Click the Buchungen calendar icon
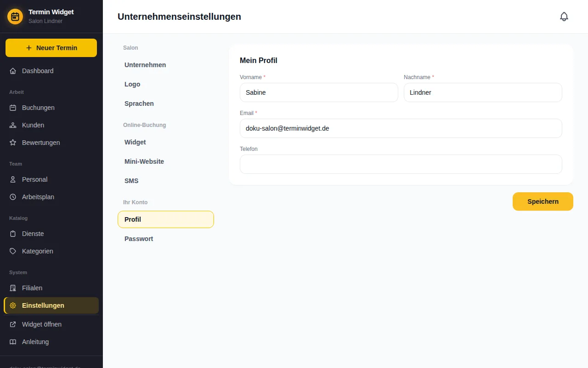The image size is (588, 368). 13,108
